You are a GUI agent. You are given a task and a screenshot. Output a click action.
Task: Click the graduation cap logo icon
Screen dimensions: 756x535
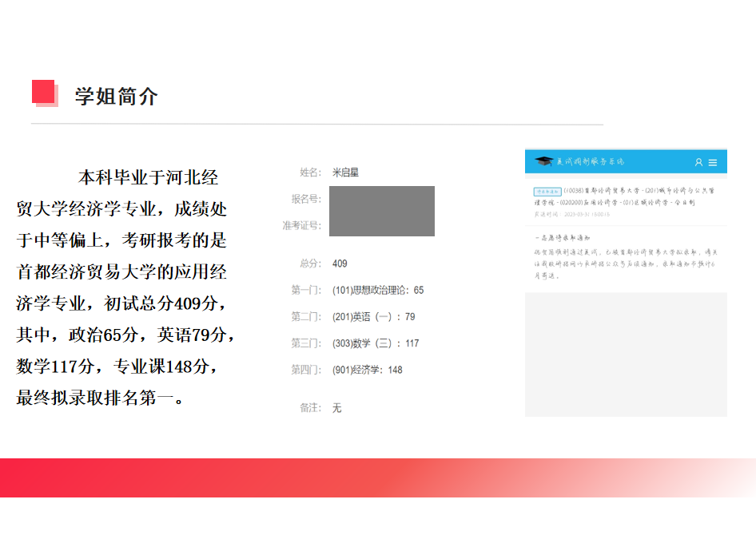point(543,161)
